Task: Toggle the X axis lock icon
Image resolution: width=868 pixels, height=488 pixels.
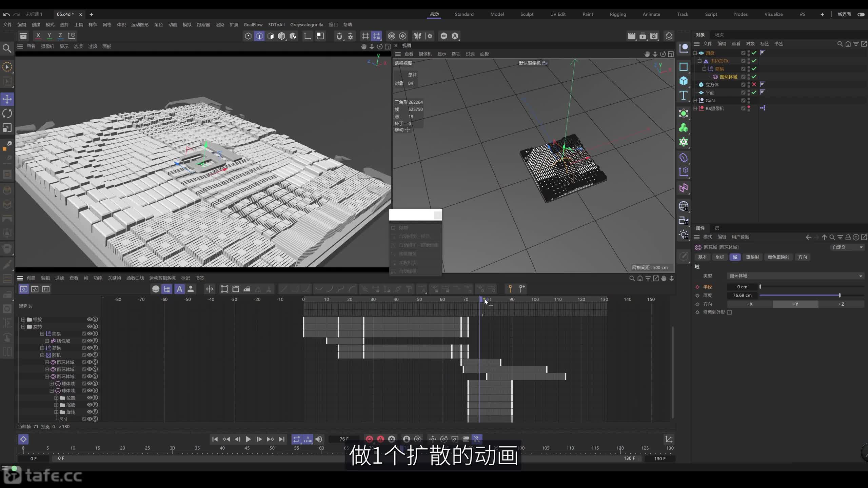Action: (38, 36)
